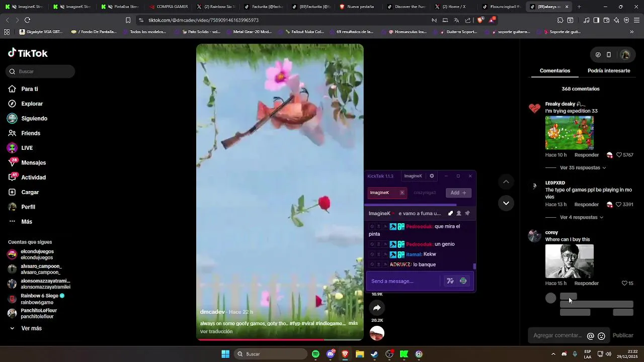Open the Friends section
Screen dimensions: 644x362
[x=24, y=133]
